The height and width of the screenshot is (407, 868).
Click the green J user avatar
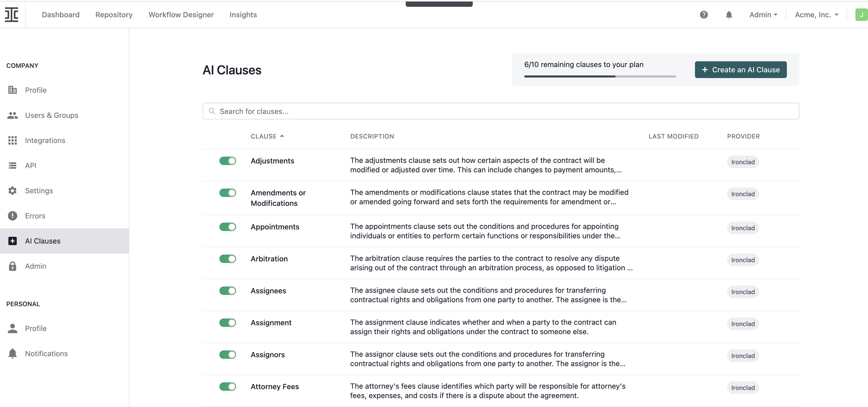coord(861,14)
